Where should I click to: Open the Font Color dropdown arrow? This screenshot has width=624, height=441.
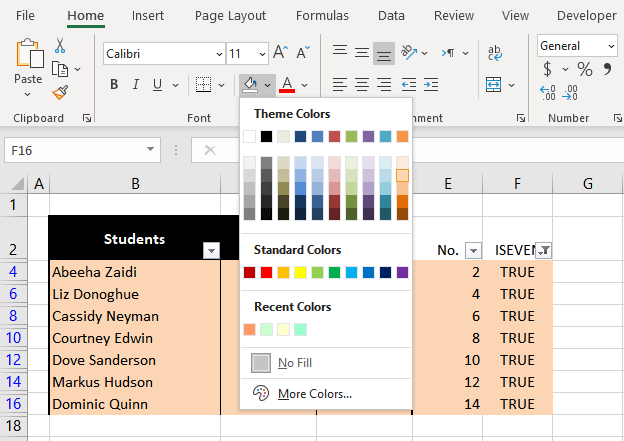tap(304, 85)
